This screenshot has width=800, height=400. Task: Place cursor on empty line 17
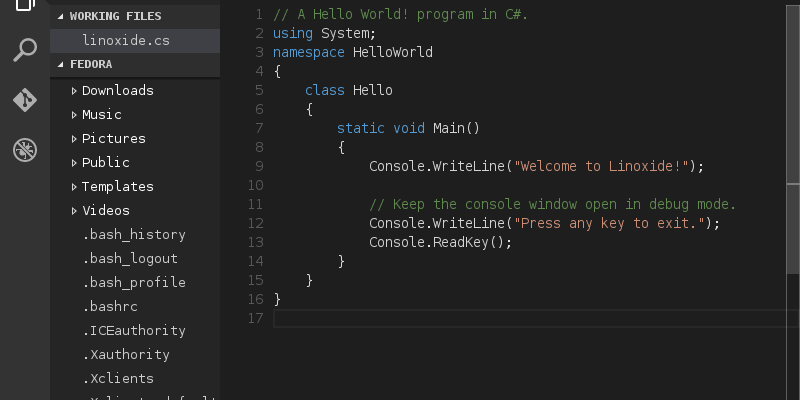[536, 318]
